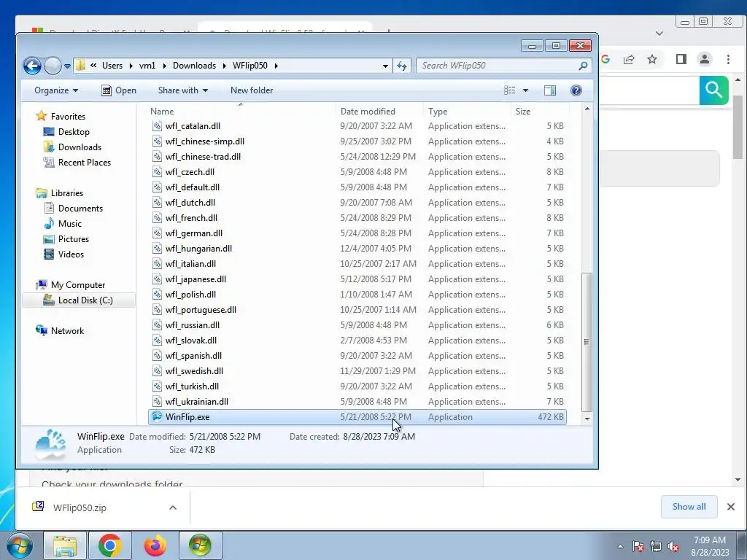The image size is (747, 560).
Task: Click the Refresh button in the address bar
Action: click(402, 66)
